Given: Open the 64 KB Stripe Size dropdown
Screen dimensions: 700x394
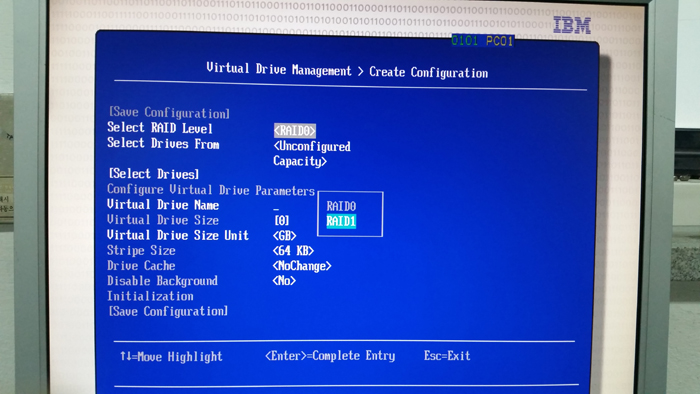Looking at the screenshot, I should (x=293, y=251).
